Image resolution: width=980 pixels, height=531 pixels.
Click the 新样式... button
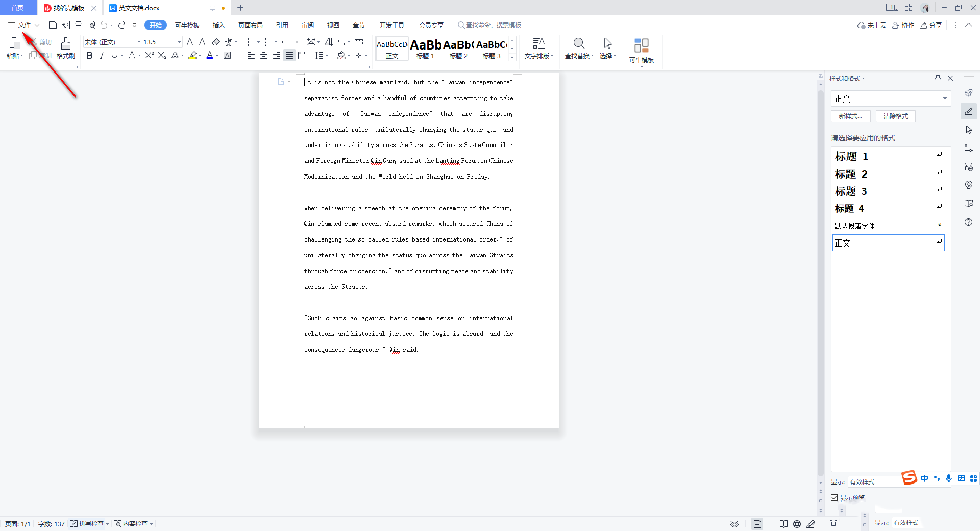850,116
